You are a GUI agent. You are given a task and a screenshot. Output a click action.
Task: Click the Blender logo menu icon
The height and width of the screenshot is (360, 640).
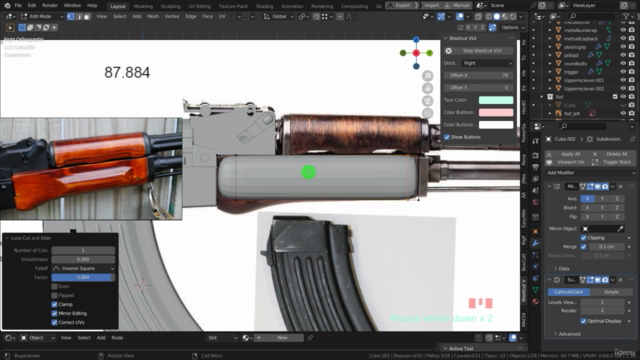7,6
